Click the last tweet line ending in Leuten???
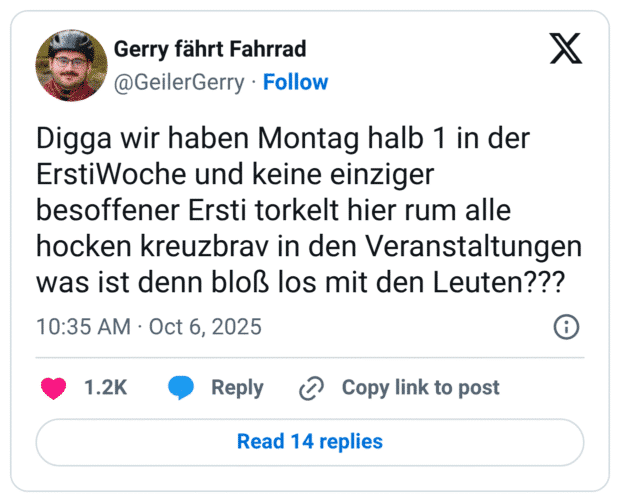The image size is (620, 502). (x=299, y=283)
